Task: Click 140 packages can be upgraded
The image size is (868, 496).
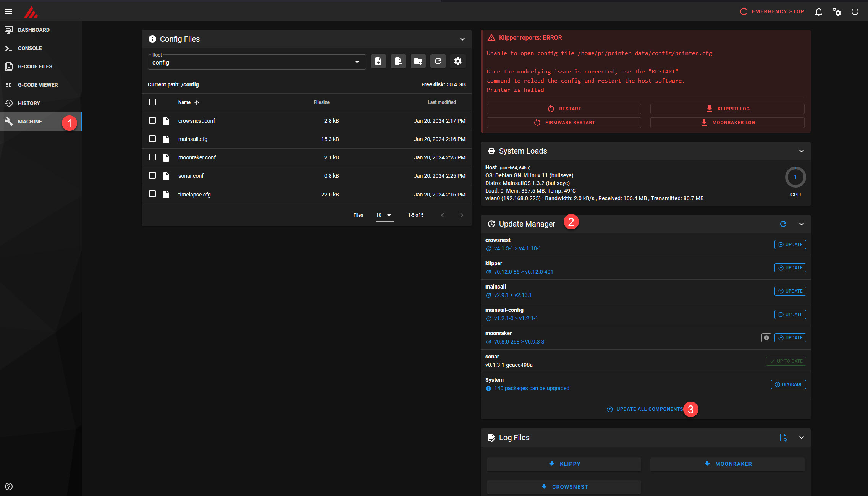Action: (x=532, y=389)
